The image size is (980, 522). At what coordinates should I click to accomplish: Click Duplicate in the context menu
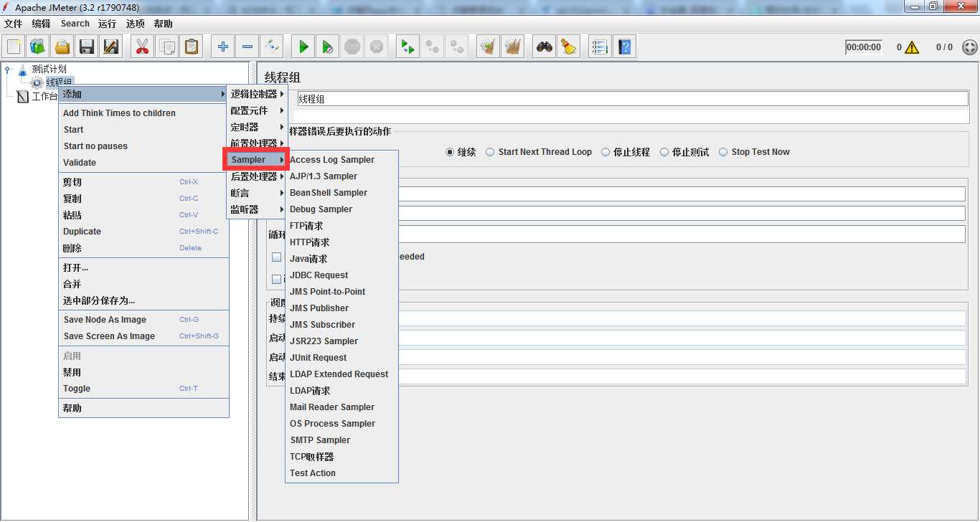pyautogui.click(x=143, y=232)
